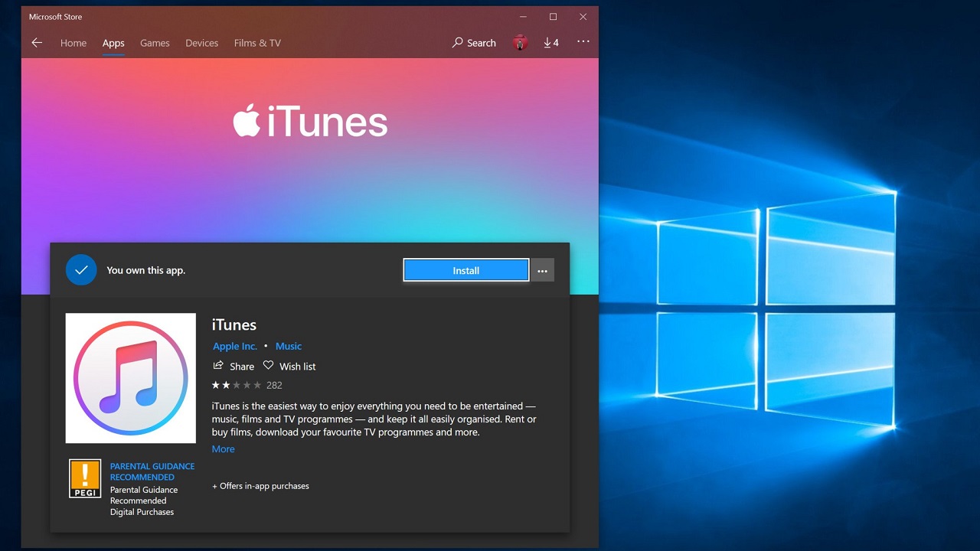Screen dimensions: 980x551
Task: Expand description with More link
Action: click(x=224, y=449)
